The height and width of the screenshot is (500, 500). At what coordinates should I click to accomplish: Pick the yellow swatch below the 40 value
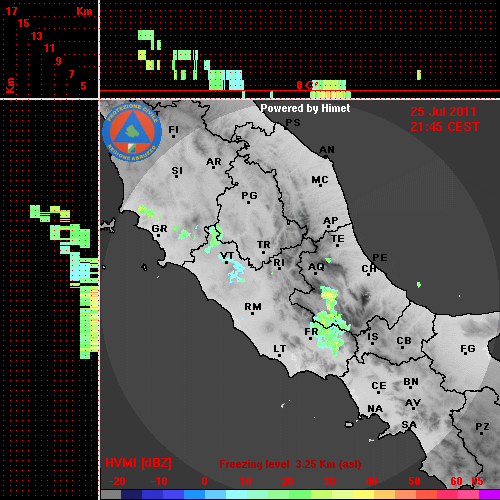363,495
